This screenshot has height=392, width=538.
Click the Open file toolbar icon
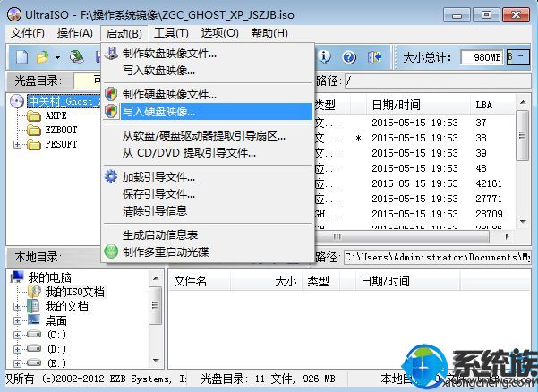[43, 57]
